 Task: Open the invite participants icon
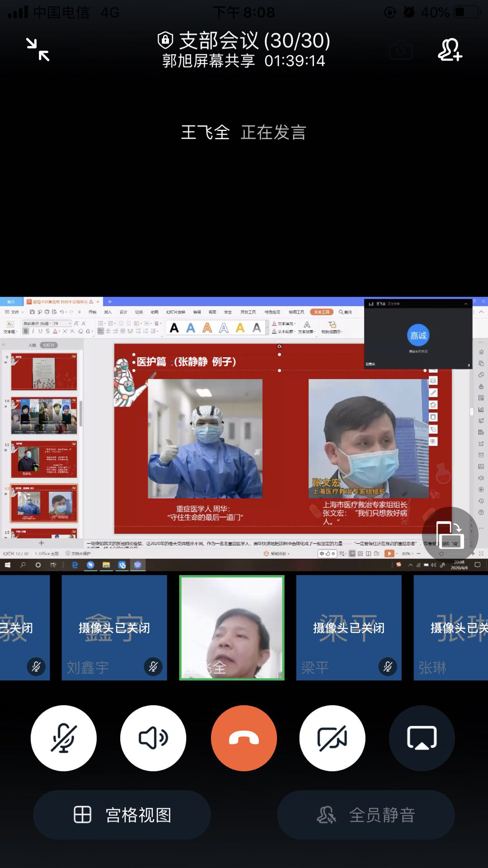point(449,50)
